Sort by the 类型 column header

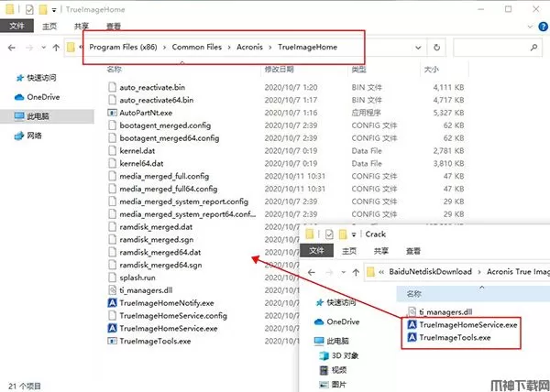(x=358, y=70)
